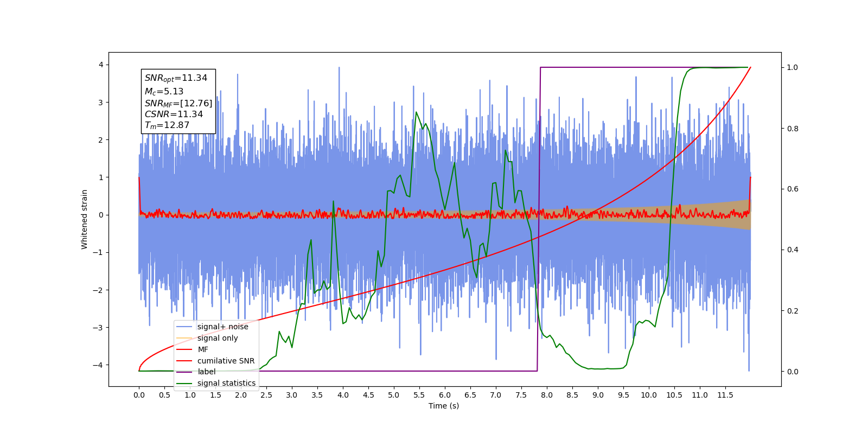Click the 'MF' legend label

(203, 349)
